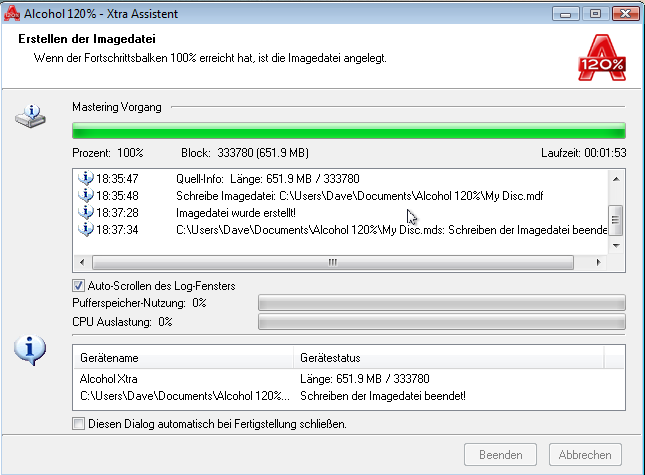Uncheck Auto-Scrollen des Log-Fensters
The height and width of the screenshot is (475, 645).
[78, 285]
